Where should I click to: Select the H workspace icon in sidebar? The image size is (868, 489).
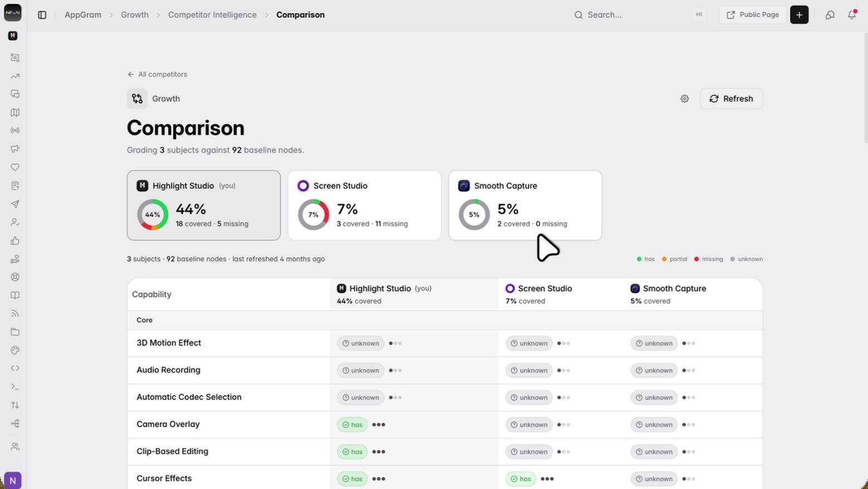pyautogui.click(x=13, y=36)
